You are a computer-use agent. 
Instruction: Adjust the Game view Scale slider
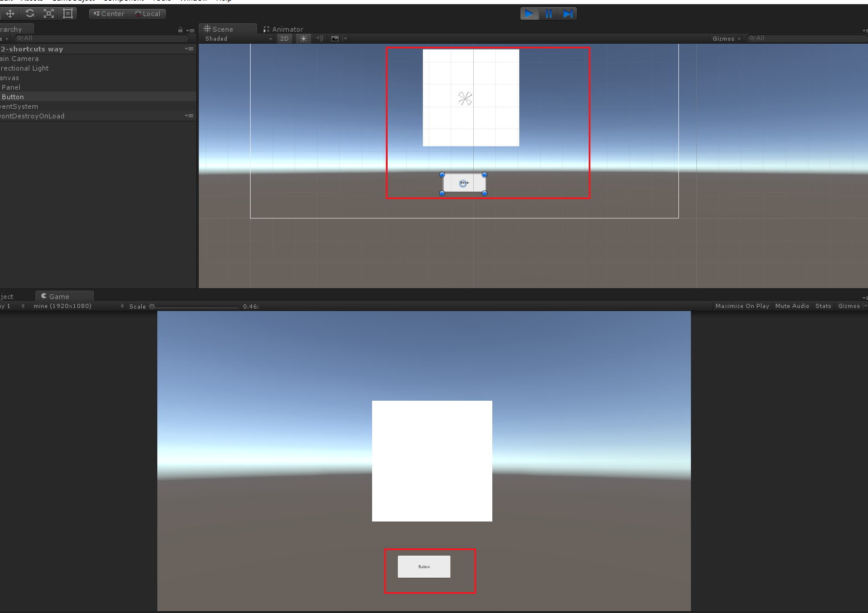tap(195, 306)
